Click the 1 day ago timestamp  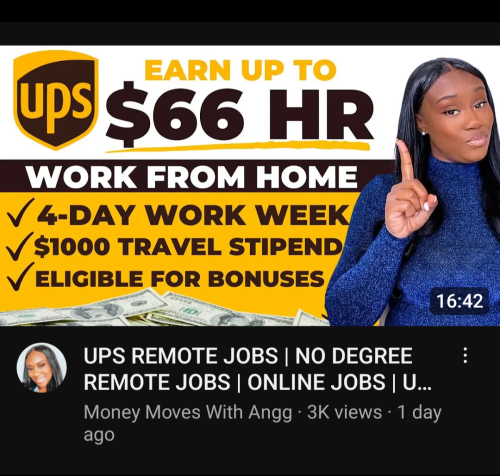pyautogui.click(x=263, y=423)
